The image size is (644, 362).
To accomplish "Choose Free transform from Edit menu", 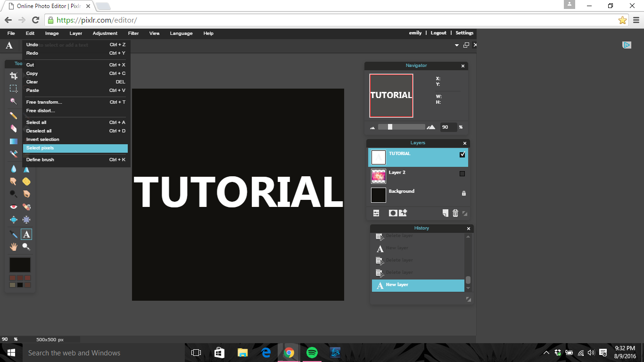I will click(75, 102).
